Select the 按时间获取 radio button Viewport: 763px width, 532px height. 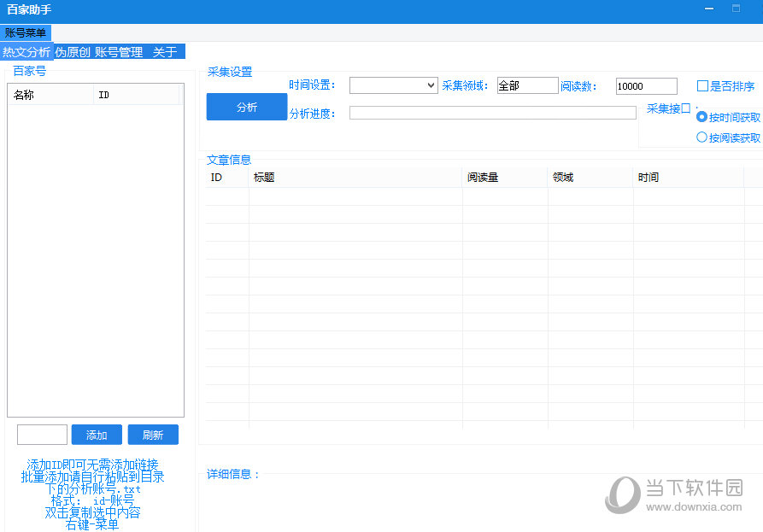pyautogui.click(x=702, y=117)
